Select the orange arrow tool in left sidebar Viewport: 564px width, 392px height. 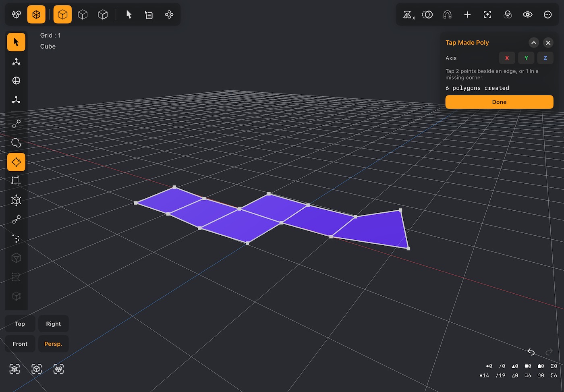16,42
